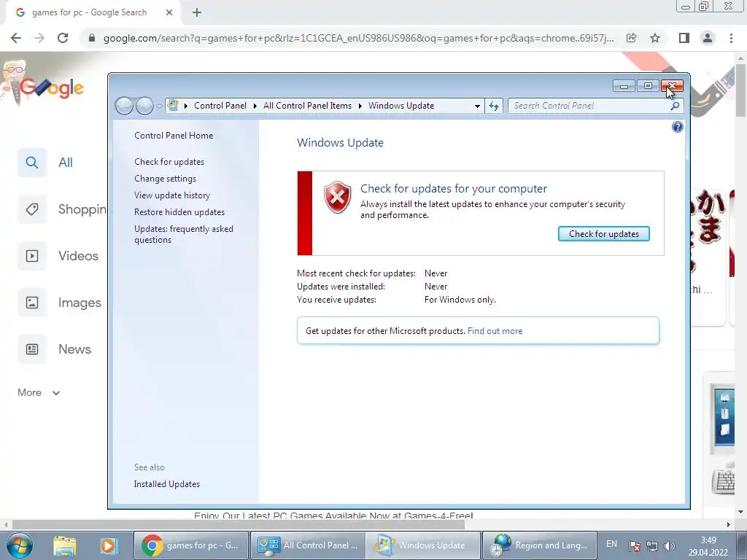The width and height of the screenshot is (747, 560).
Task: Select the All Control Panel Items breadcrumb
Action: coord(307,106)
